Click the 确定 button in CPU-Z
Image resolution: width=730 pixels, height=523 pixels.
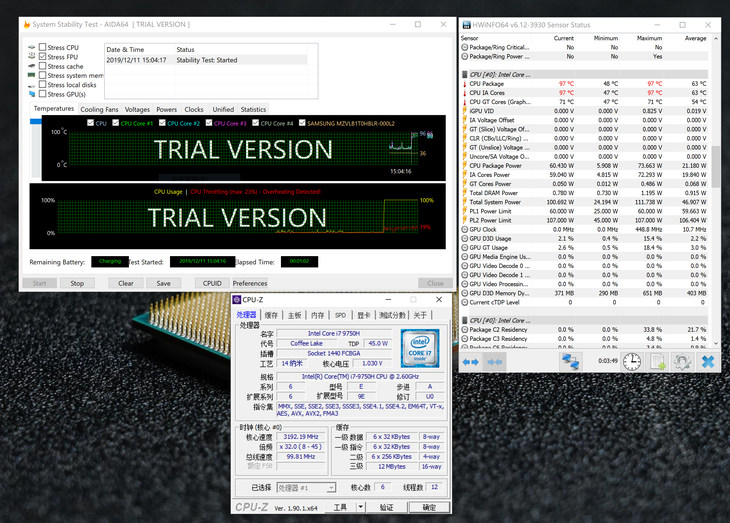[x=429, y=507]
